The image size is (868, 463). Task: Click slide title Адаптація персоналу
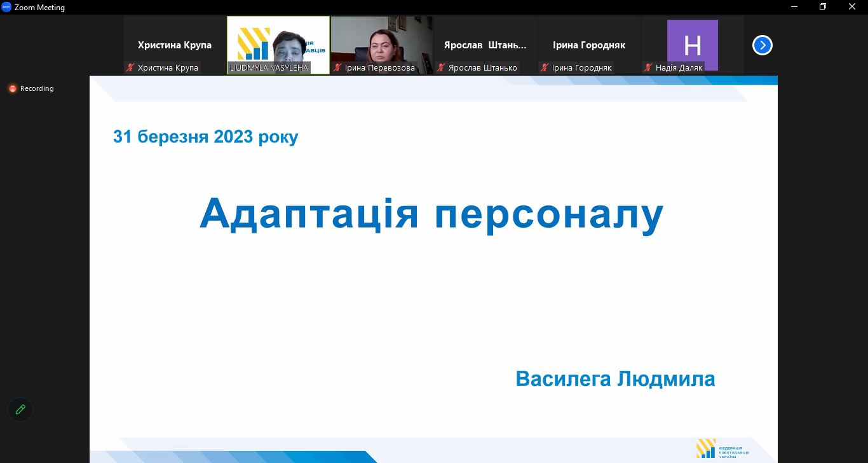click(431, 213)
